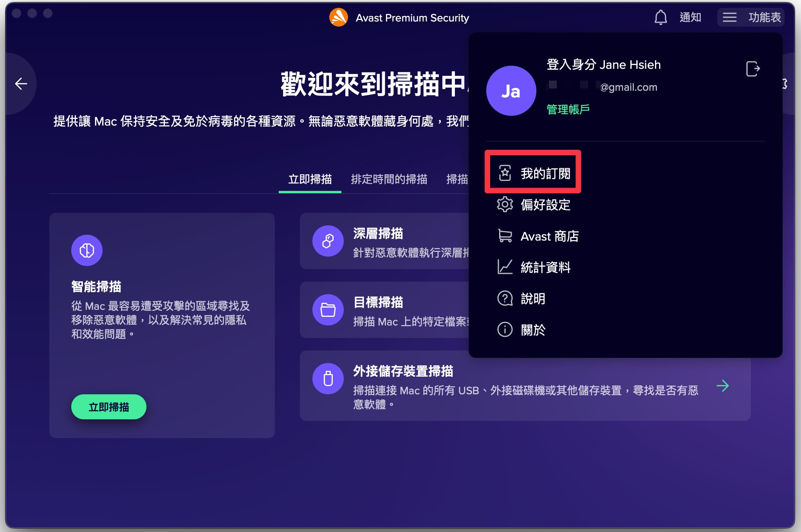The width and height of the screenshot is (801, 532).
Task: Open the 外接儲存裝置掃描 card
Action: pos(525,386)
